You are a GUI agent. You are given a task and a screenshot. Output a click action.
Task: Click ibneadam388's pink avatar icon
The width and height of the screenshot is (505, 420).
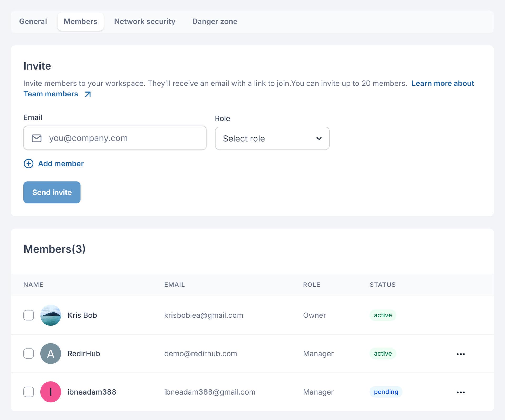point(50,392)
